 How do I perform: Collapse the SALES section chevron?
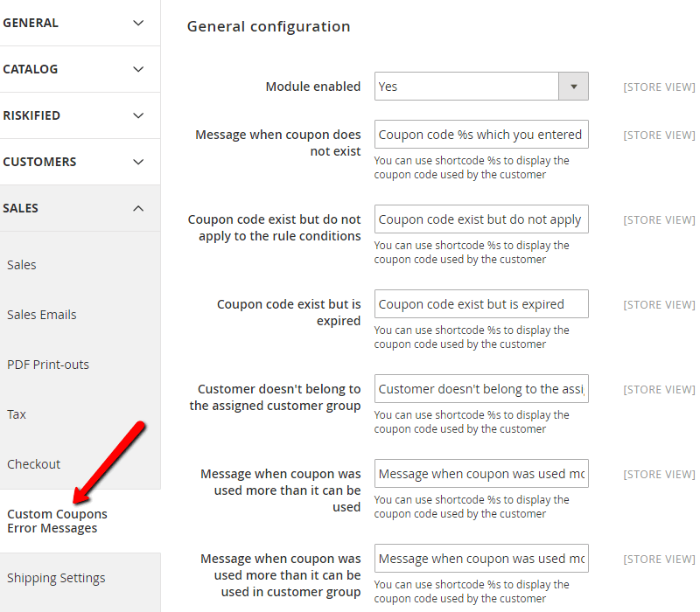click(x=138, y=208)
